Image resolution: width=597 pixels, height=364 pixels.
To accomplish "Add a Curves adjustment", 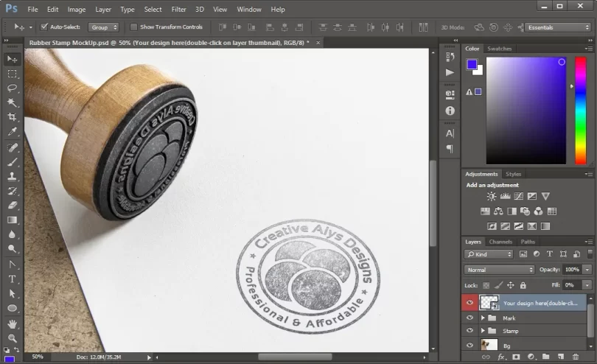I will point(519,196).
